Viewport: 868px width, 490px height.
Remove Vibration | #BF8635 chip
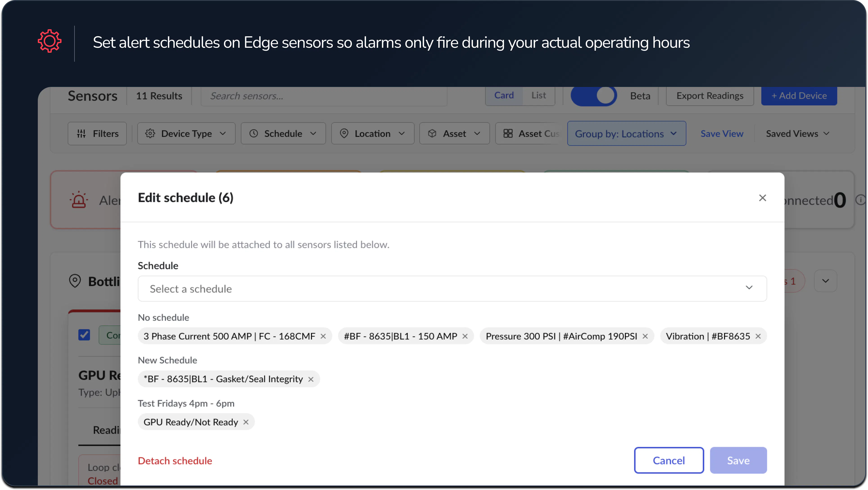[758, 336]
